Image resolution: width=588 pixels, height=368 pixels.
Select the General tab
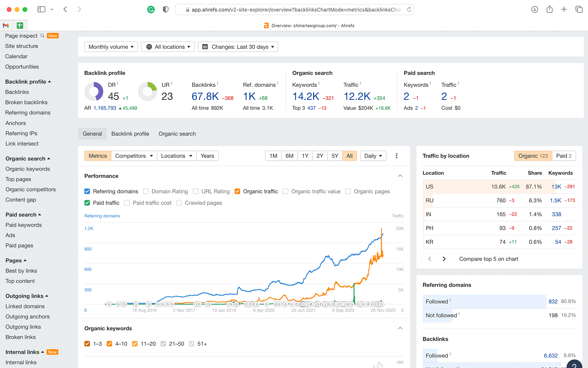(x=92, y=134)
